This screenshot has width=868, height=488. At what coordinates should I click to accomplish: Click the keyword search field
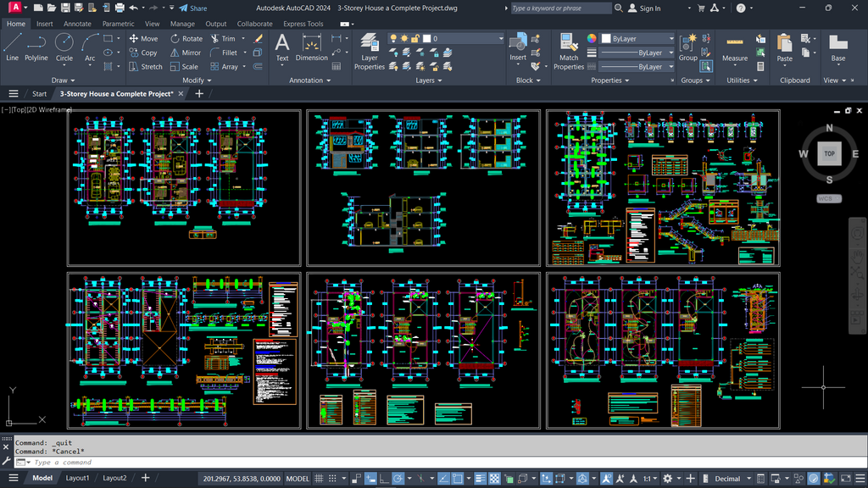tap(561, 8)
